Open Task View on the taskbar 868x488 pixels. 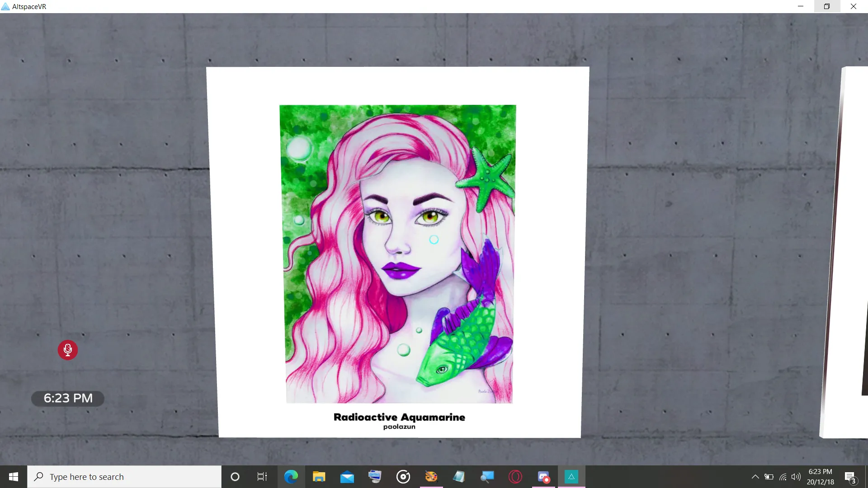tap(262, 477)
